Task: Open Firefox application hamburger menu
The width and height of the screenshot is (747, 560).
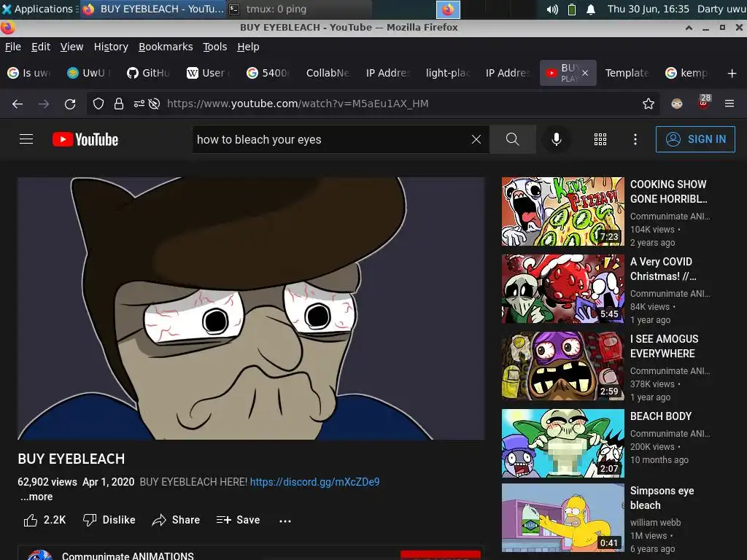Action: tap(729, 104)
